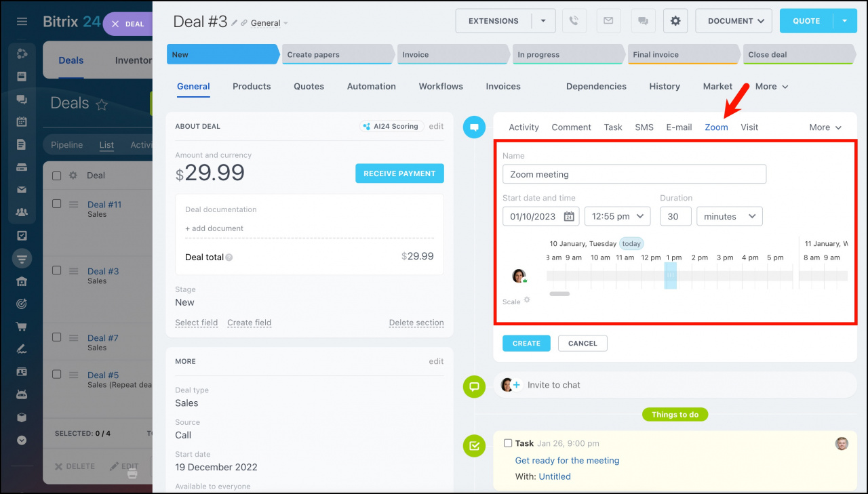
Task: Open the row menu icon for Deal #11
Action: (x=74, y=204)
